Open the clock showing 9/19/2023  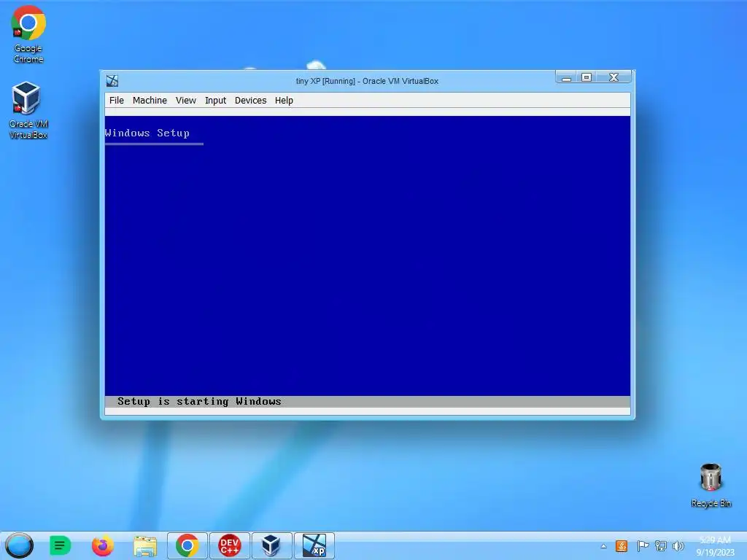[x=715, y=546]
